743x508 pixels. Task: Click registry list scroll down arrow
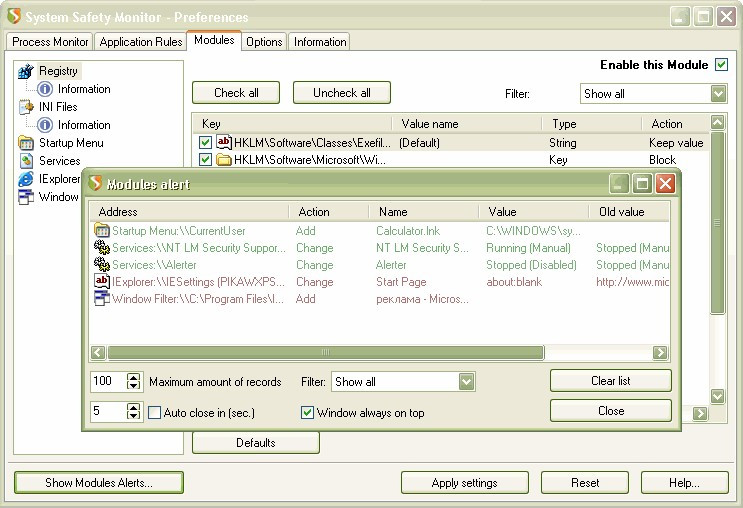[717, 396]
